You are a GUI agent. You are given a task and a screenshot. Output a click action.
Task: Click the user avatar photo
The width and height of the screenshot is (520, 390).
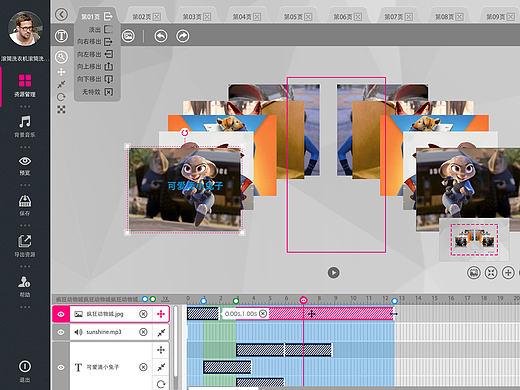click(x=25, y=28)
